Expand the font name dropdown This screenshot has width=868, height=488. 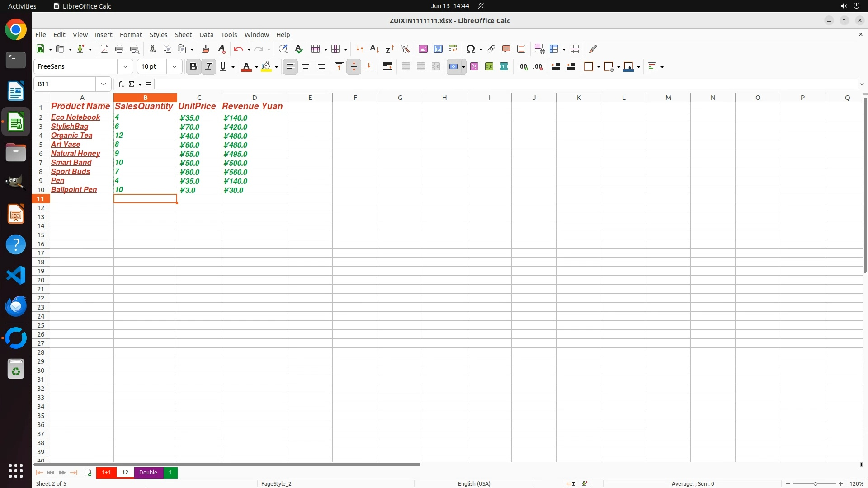point(125,67)
